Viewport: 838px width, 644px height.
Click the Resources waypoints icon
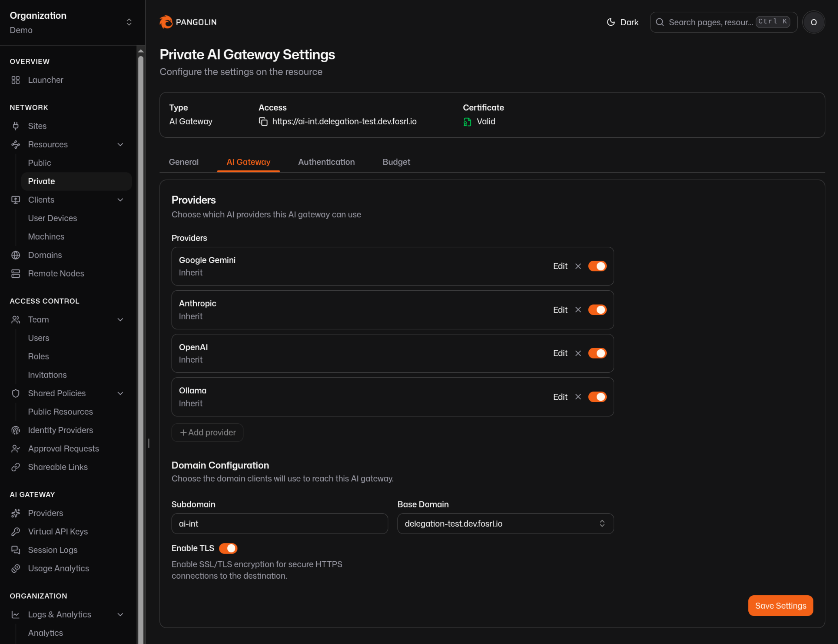point(15,145)
